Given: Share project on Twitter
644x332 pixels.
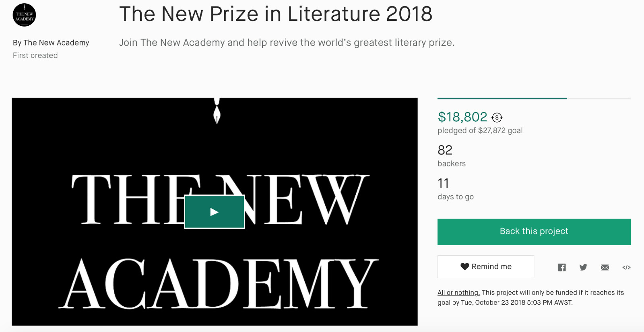Looking at the screenshot, I should point(583,267).
